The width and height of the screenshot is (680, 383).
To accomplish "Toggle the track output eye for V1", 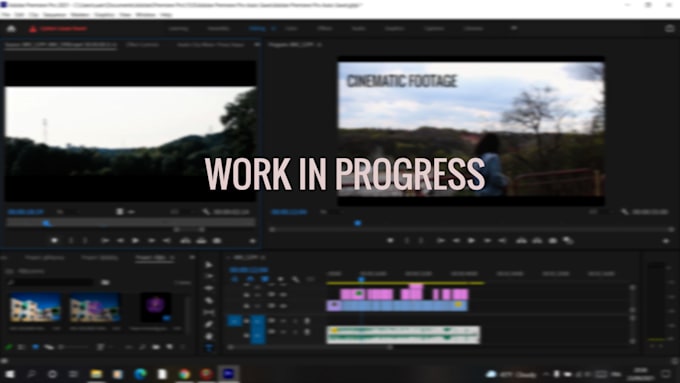I will tap(283, 306).
